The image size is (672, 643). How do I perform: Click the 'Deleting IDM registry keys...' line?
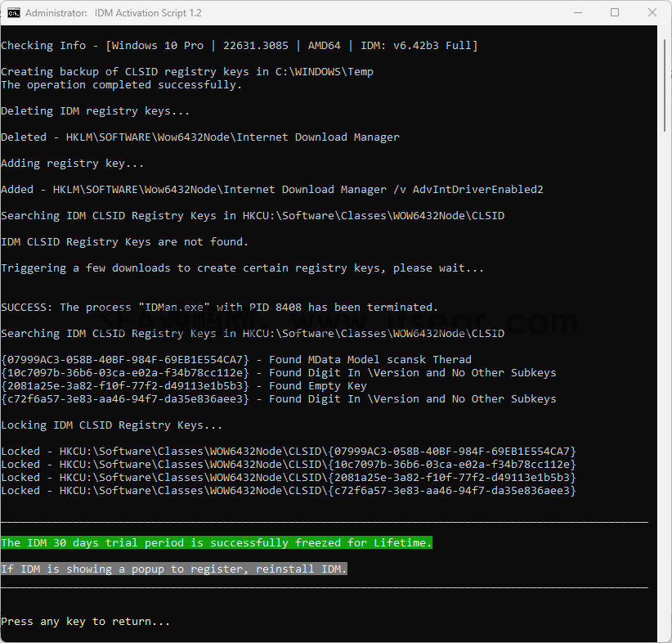point(95,111)
